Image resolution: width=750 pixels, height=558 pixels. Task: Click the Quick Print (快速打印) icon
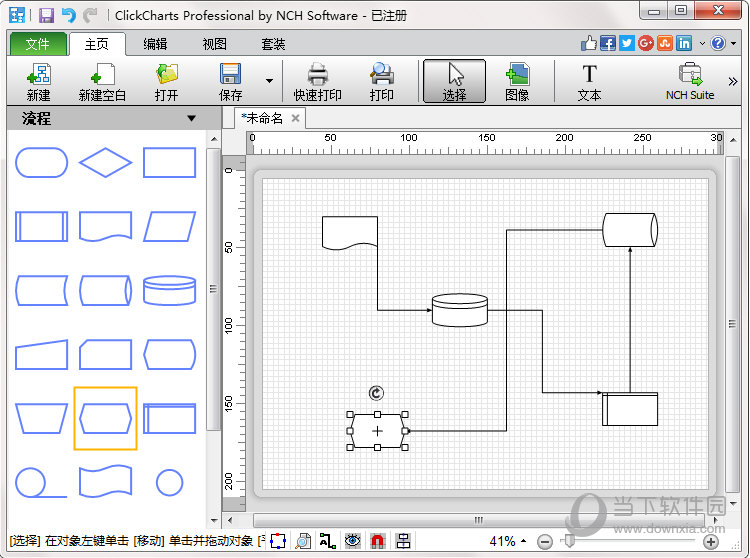[x=318, y=81]
